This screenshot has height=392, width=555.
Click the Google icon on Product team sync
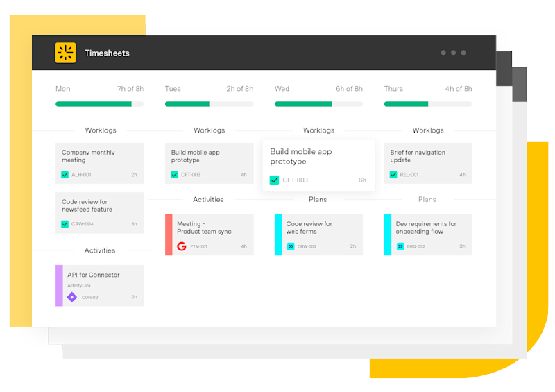tap(182, 246)
